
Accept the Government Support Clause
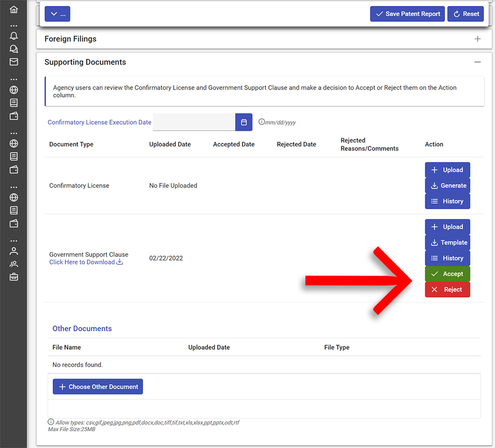click(x=447, y=274)
